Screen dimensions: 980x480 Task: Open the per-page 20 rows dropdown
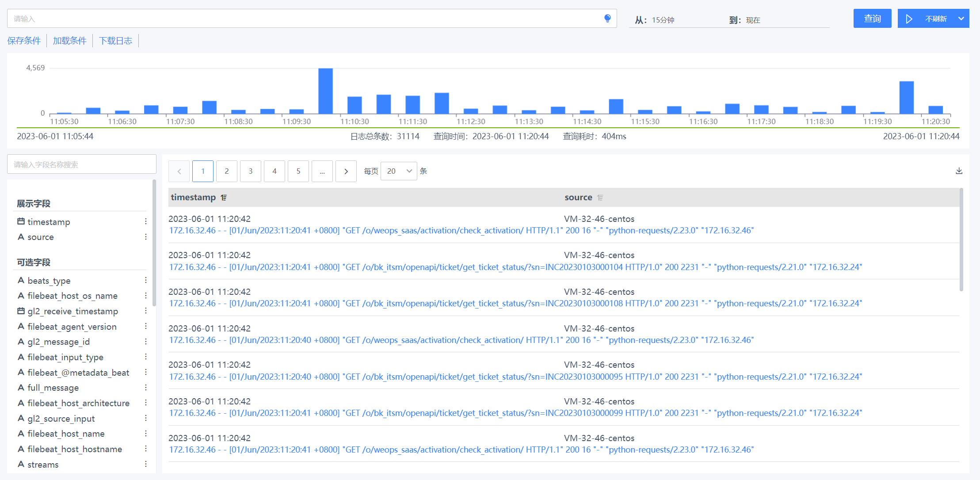[x=399, y=171]
